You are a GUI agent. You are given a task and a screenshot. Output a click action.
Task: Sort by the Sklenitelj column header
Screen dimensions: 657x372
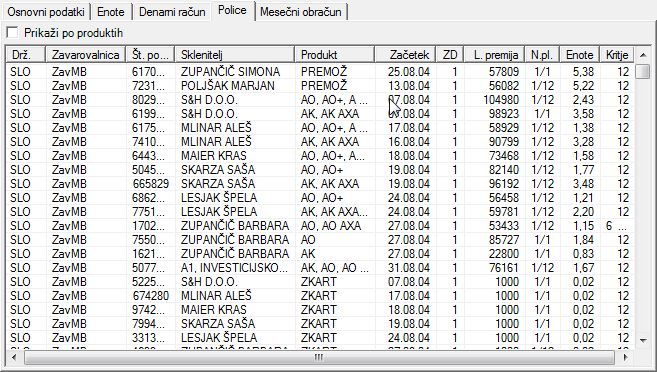click(x=235, y=55)
